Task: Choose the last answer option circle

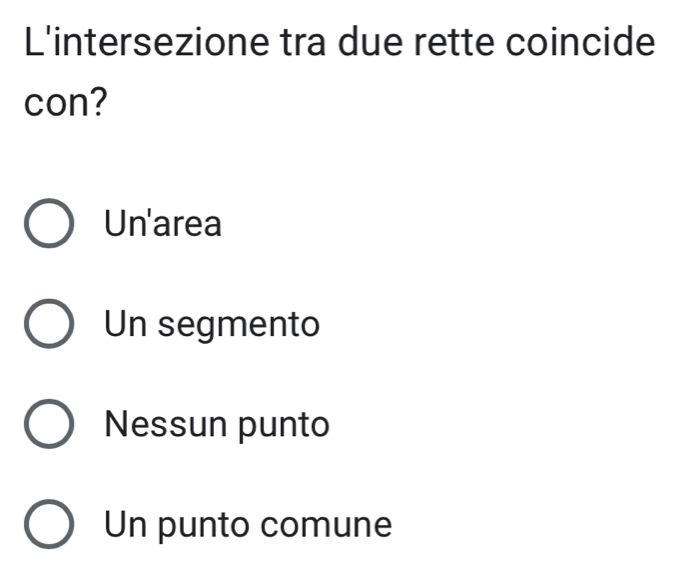Action: [47, 525]
